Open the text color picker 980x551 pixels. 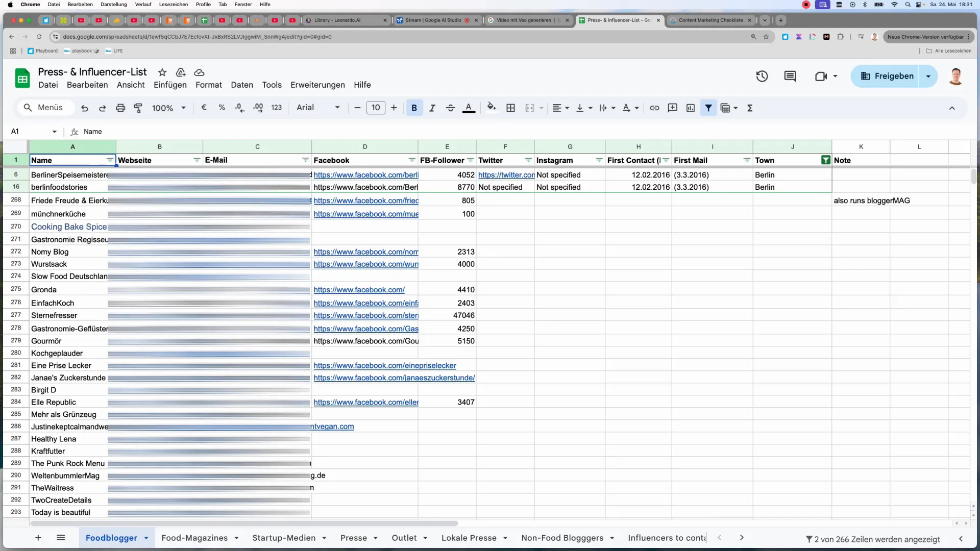tap(469, 108)
